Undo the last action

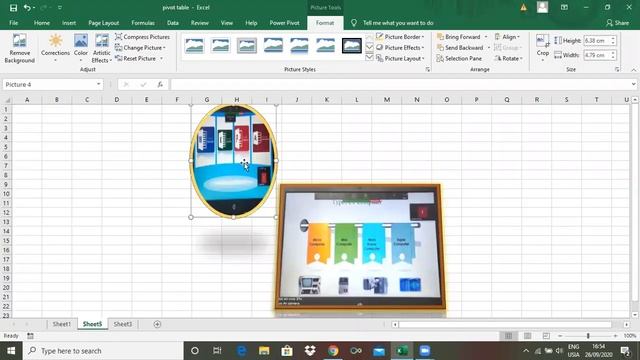tap(27, 7)
